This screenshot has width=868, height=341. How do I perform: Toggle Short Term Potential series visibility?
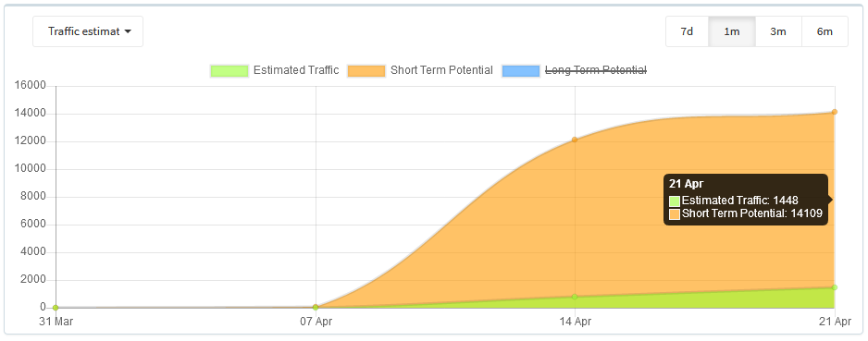tap(441, 70)
